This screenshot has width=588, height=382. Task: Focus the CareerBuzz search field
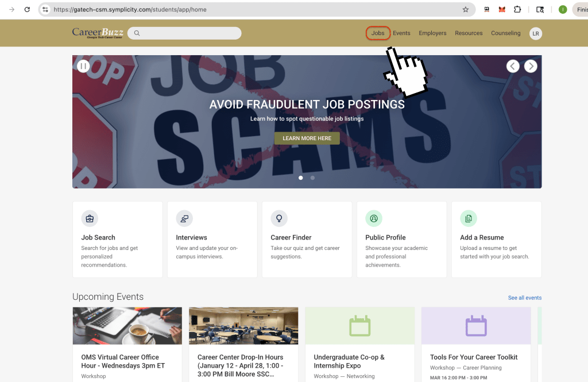184,33
